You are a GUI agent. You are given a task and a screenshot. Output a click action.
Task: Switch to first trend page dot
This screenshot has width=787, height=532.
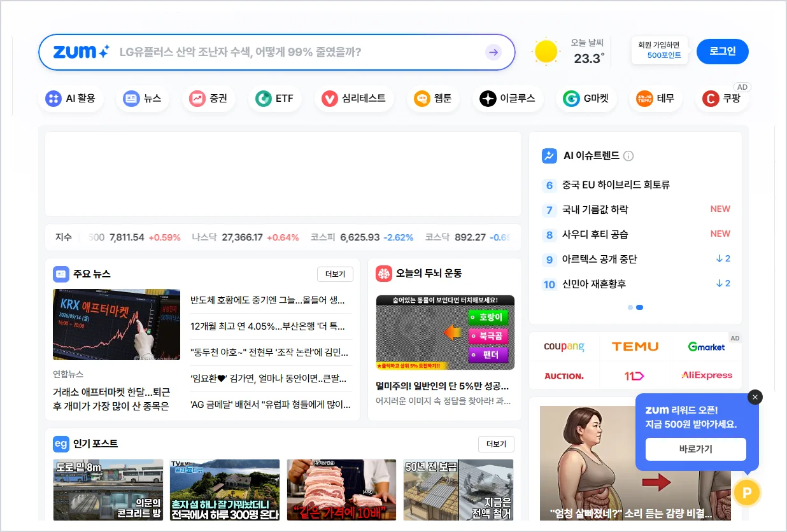pyautogui.click(x=630, y=307)
